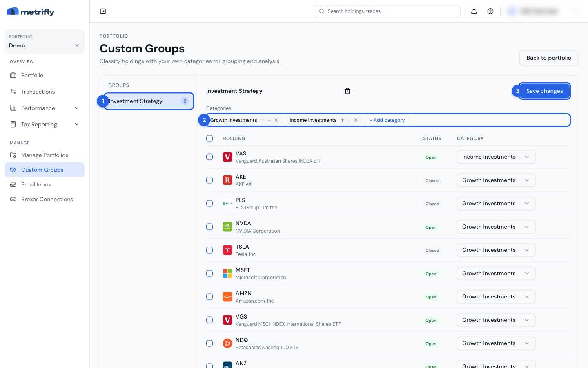This screenshot has width=588, height=368.
Task: Open category dropdown for VGS
Action: (x=496, y=320)
